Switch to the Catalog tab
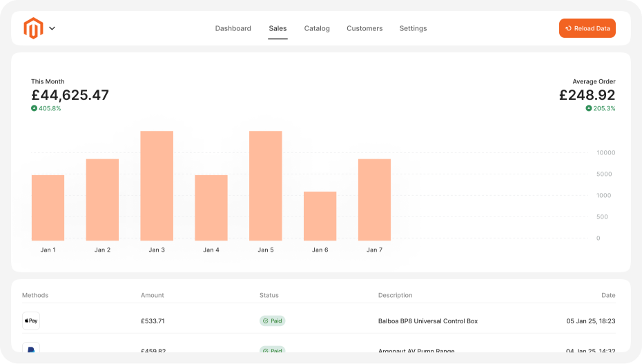This screenshot has width=642, height=364. (x=317, y=28)
